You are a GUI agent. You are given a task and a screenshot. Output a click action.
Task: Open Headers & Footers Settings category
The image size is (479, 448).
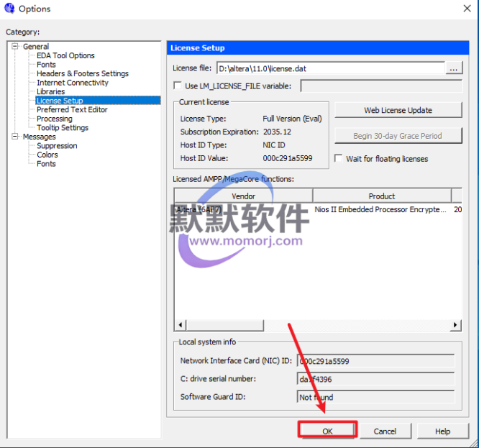click(x=83, y=73)
